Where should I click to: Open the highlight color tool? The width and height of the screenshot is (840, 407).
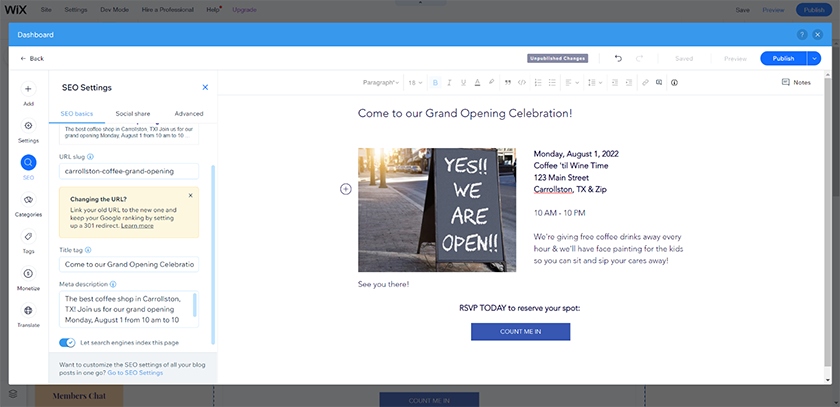[491, 82]
